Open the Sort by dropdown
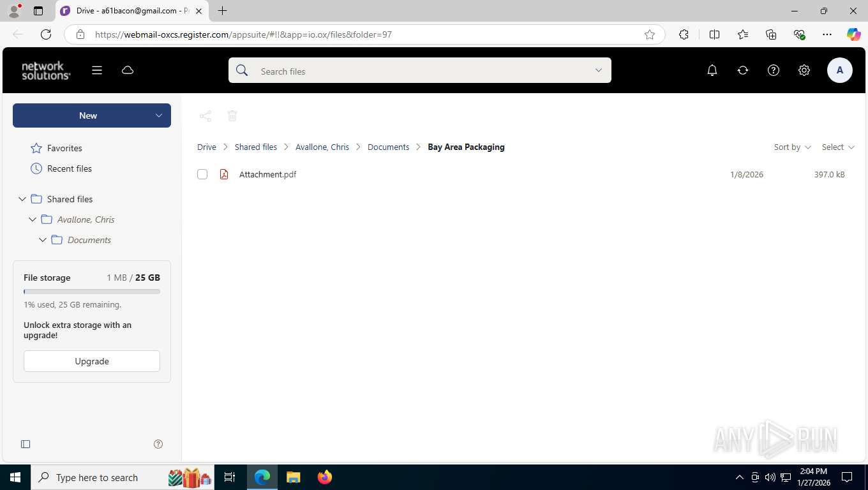 coord(793,147)
